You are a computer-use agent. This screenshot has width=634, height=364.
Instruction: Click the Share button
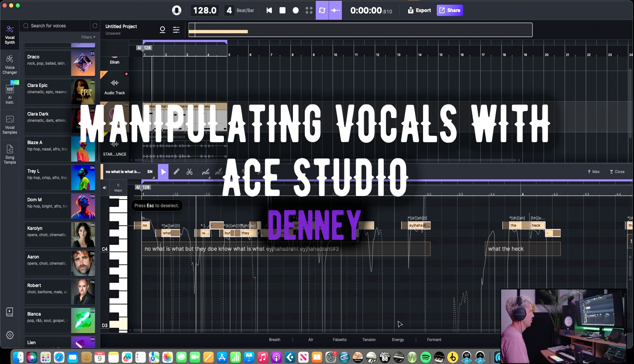tap(449, 10)
